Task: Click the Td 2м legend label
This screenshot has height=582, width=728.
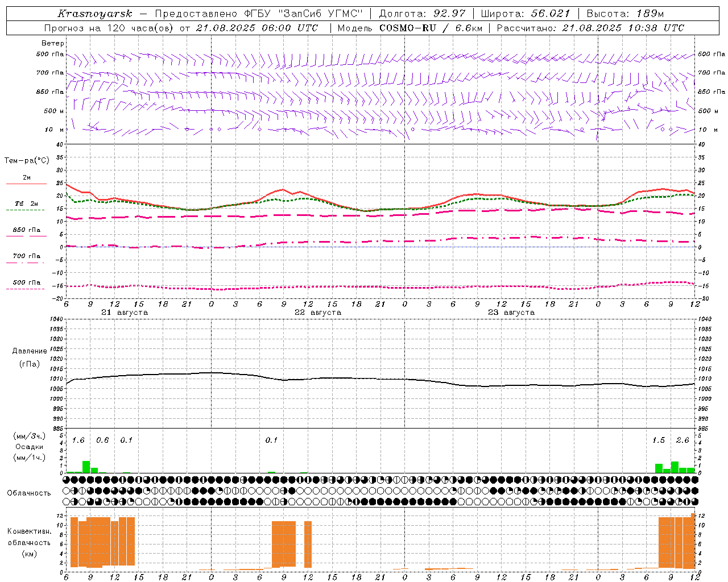Action: (26, 203)
